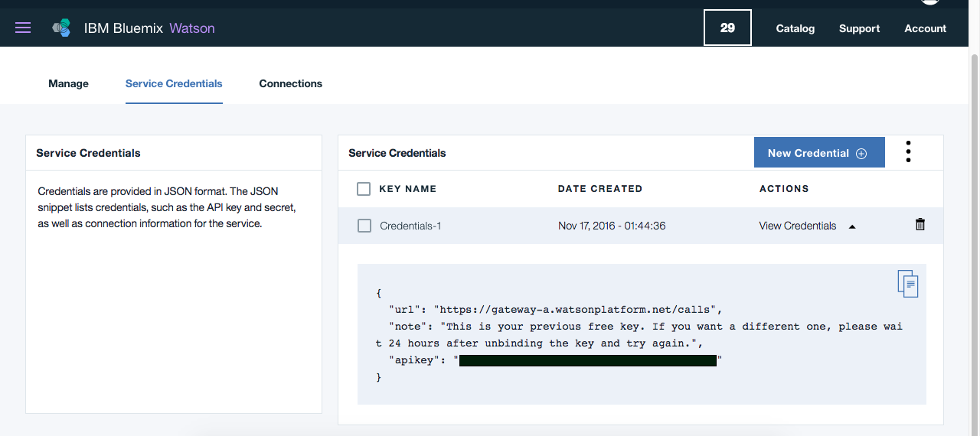
Task: Click the New Credential button
Action: 819,152
